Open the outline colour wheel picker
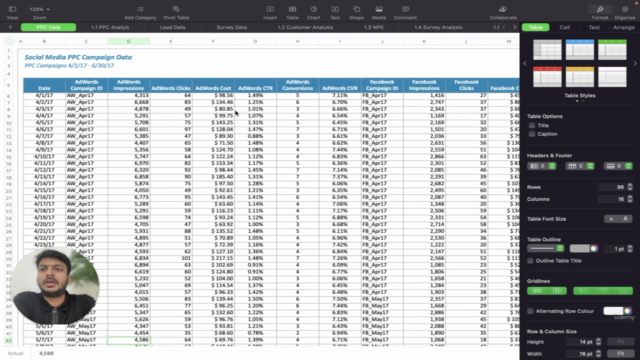The height and width of the screenshot is (360, 640). pyautogui.click(x=594, y=249)
